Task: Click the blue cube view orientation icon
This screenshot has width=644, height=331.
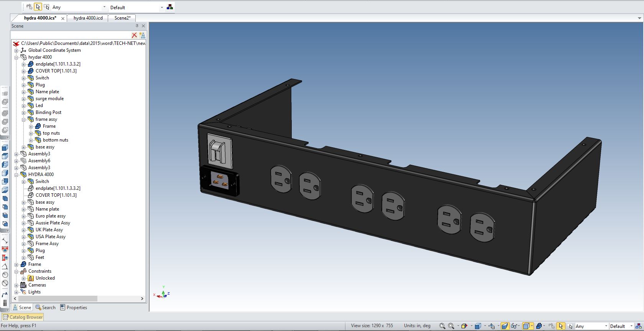Action: click(478, 326)
